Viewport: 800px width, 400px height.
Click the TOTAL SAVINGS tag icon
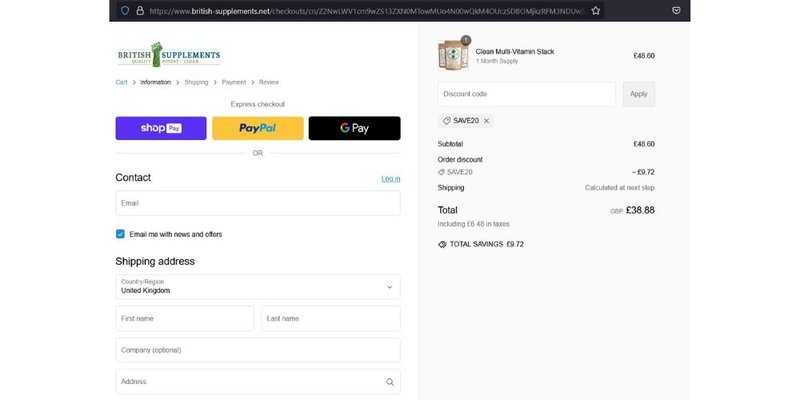click(x=442, y=244)
